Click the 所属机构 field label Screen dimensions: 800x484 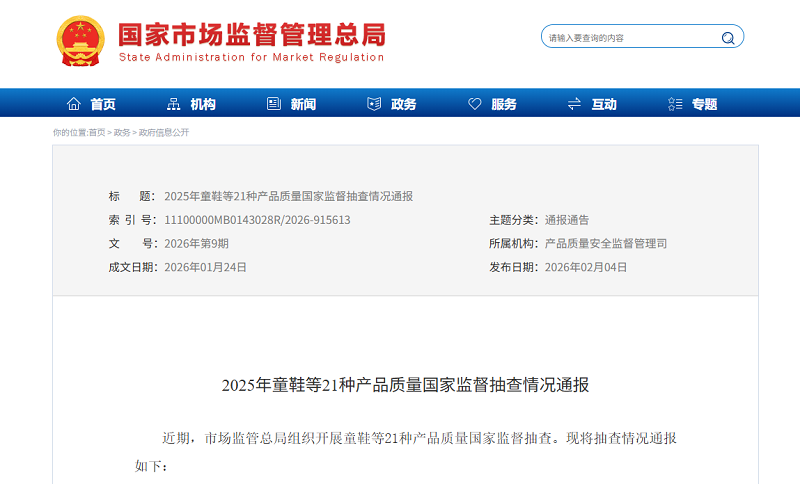(x=514, y=244)
